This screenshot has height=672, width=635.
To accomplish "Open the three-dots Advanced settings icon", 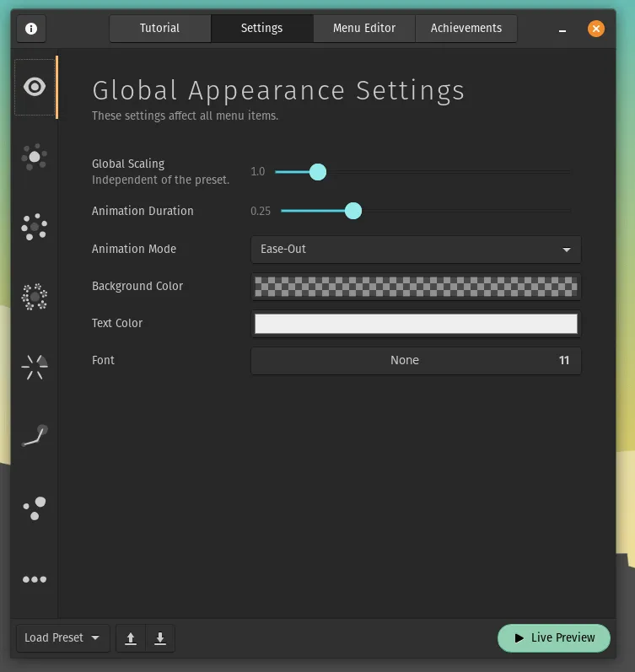I will coord(35,579).
